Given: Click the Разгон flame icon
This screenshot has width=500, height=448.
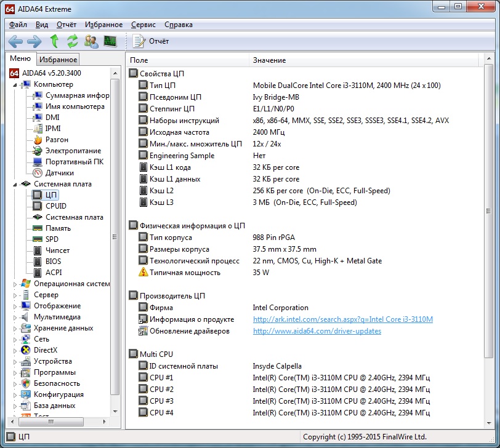Looking at the screenshot, I should tap(38, 140).
